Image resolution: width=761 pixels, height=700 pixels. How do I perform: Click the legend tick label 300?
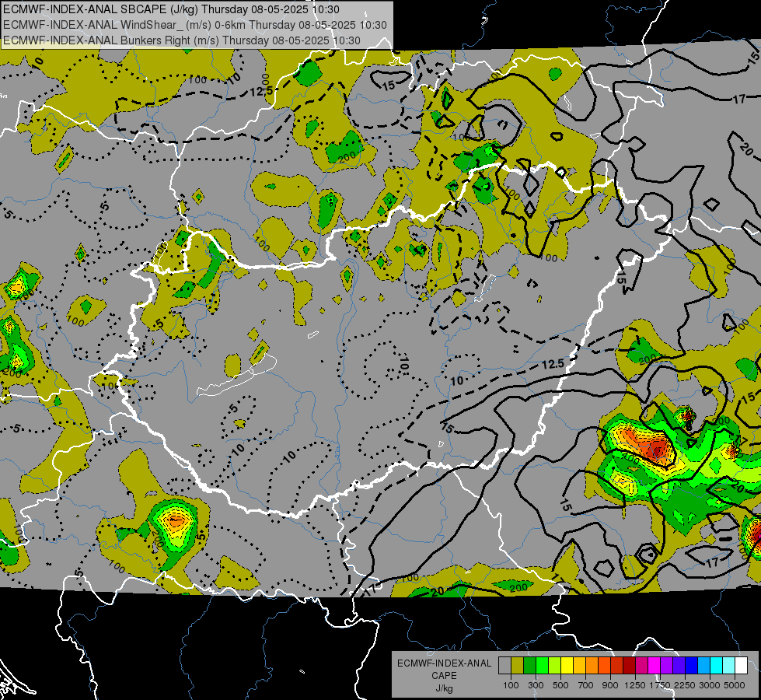536,685
